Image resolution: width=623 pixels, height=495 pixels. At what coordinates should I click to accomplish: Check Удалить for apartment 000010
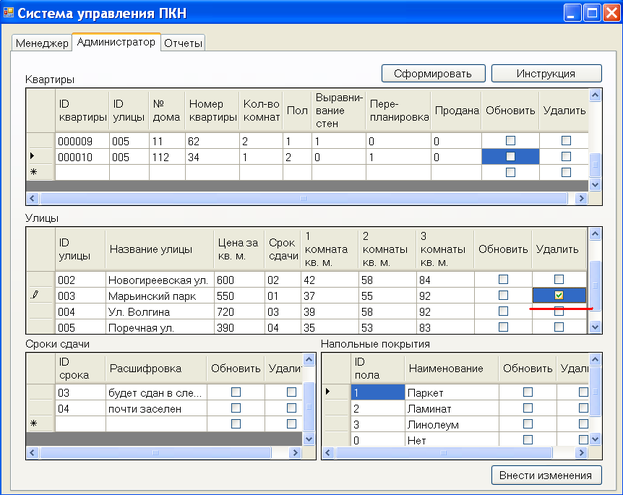(x=566, y=157)
